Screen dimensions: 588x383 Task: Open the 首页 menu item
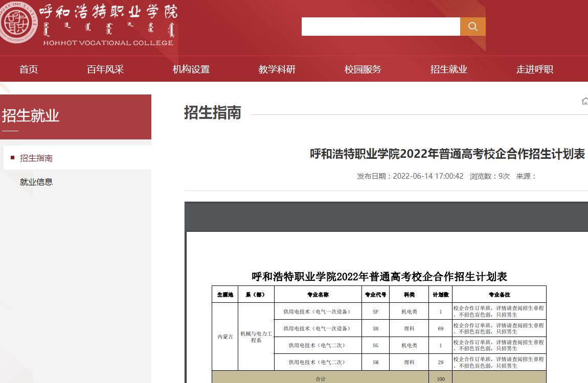(x=29, y=69)
